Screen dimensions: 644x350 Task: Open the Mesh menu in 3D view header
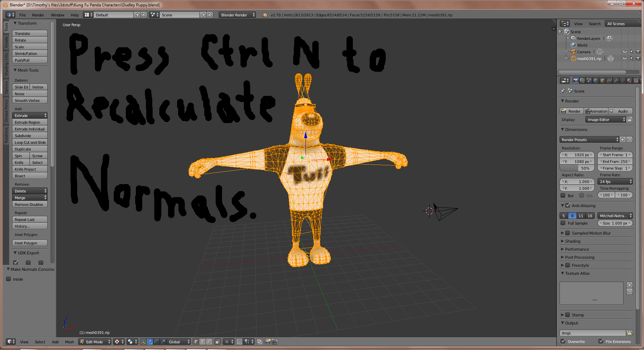(69, 342)
